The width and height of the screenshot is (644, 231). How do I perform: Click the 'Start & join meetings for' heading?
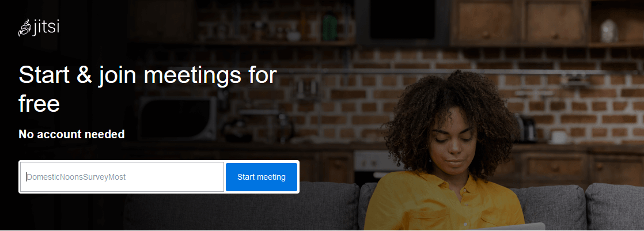coord(148,76)
